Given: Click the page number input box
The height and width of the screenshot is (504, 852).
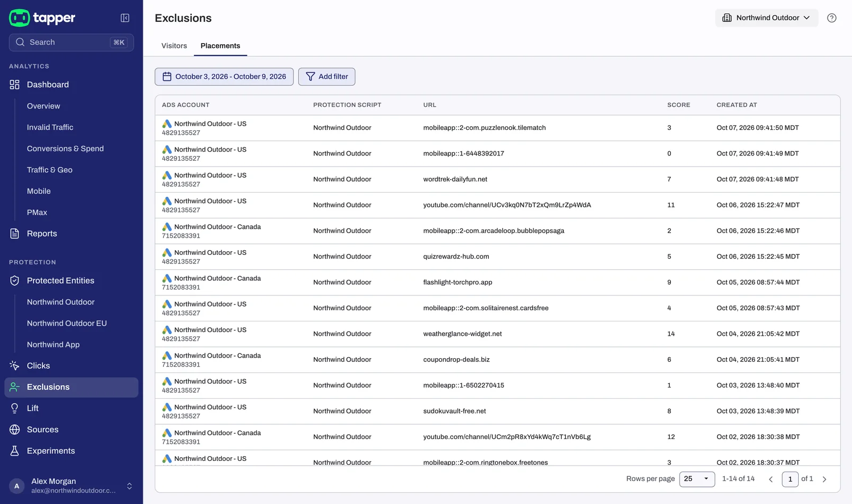Looking at the screenshot, I should [x=790, y=479].
